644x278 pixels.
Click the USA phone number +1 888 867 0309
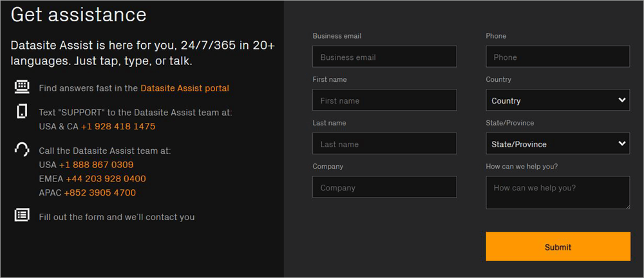96,165
